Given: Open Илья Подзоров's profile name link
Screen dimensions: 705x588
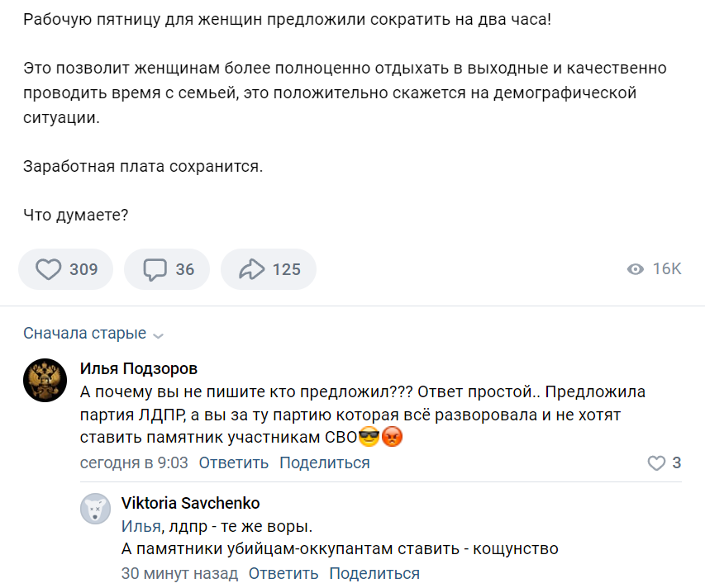Looking at the screenshot, I should 139,368.
